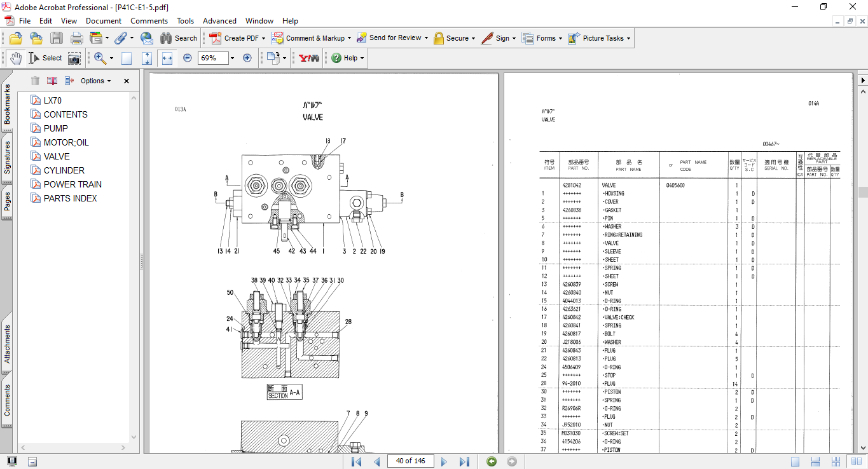Print the document using printer icon
The height and width of the screenshot is (469, 868).
[x=77, y=38]
